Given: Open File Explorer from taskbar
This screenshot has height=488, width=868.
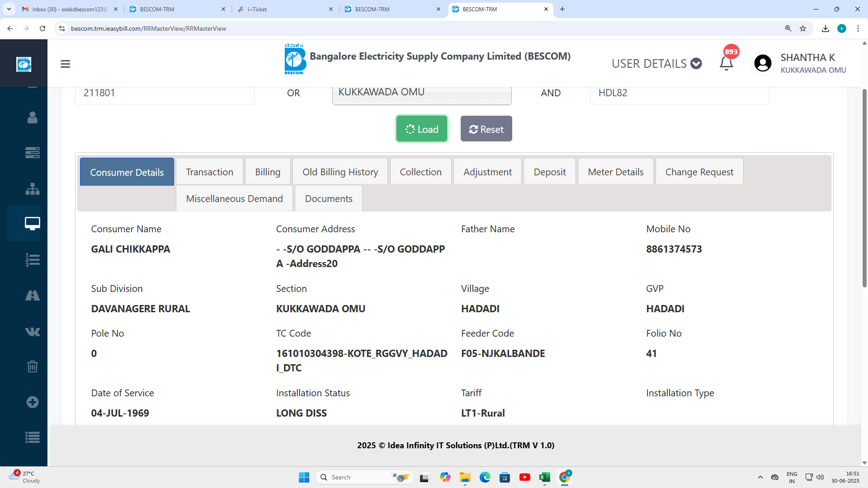Looking at the screenshot, I should tap(465, 477).
